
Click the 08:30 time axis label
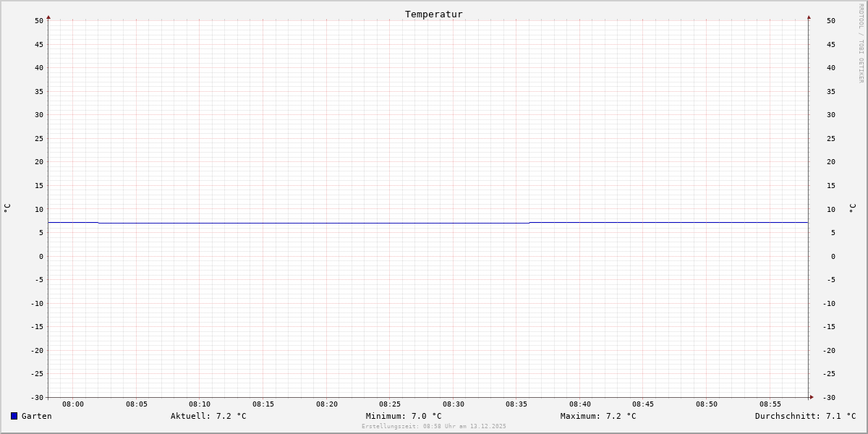(x=454, y=404)
